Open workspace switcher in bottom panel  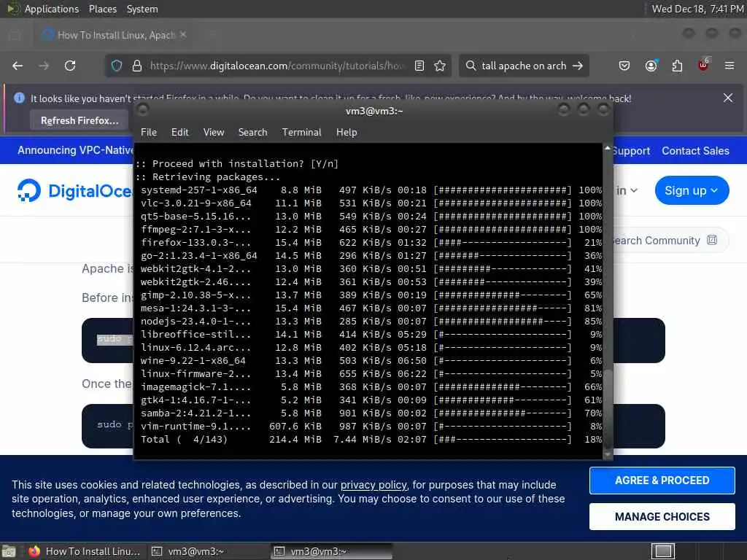(x=663, y=551)
